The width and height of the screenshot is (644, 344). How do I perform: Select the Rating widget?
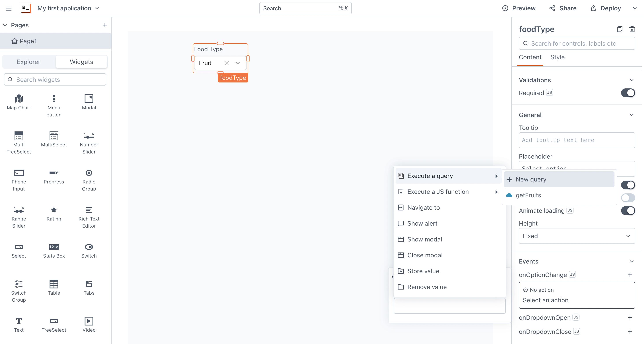(x=54, y=213)
